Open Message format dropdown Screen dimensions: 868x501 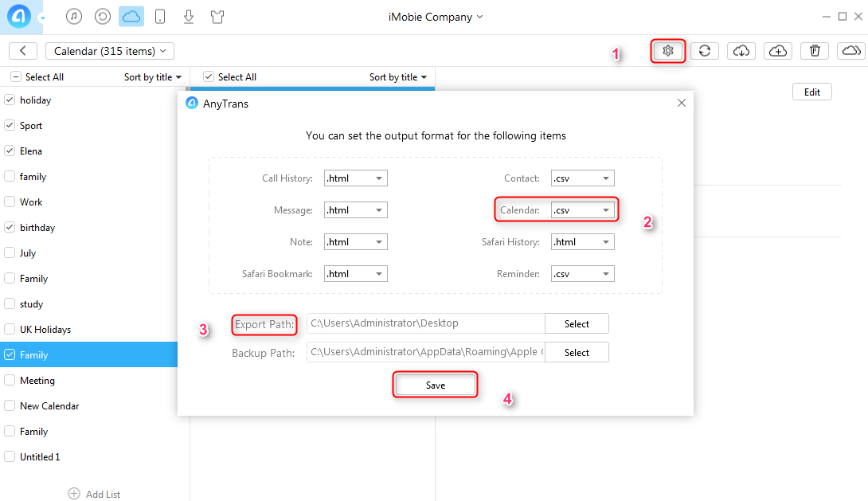click(355, 209)
